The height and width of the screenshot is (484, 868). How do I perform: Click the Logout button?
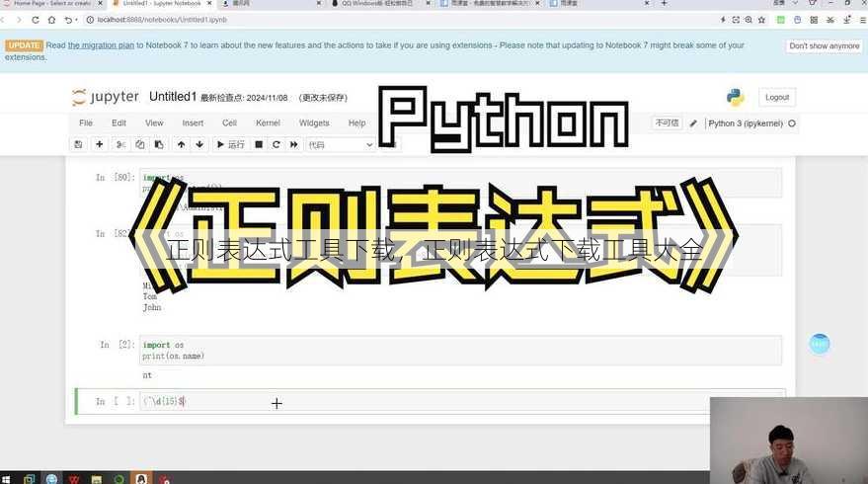[777, 98]
